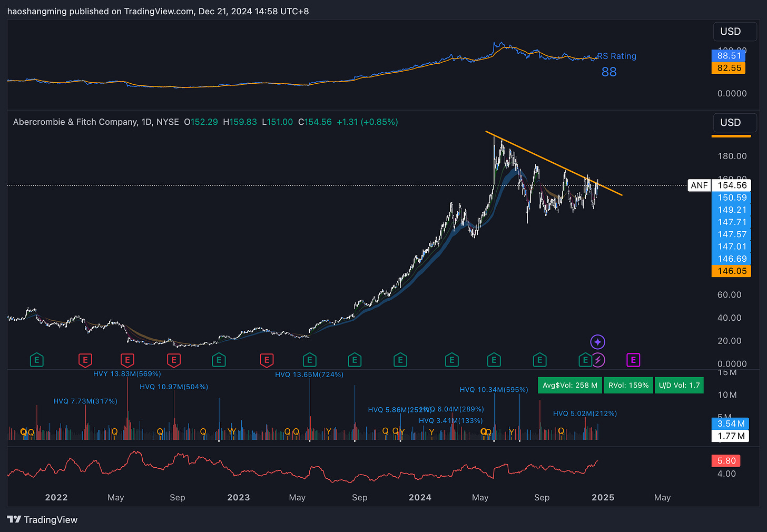Click red earnings E marker of March 2023
This screenshot has height=532, width=767.
point(267,360)
